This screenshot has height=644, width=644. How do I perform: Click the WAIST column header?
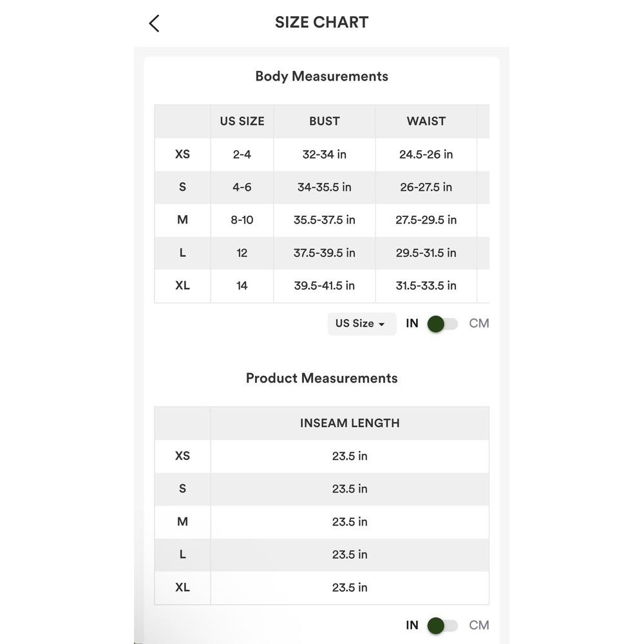tap(426, 121)
